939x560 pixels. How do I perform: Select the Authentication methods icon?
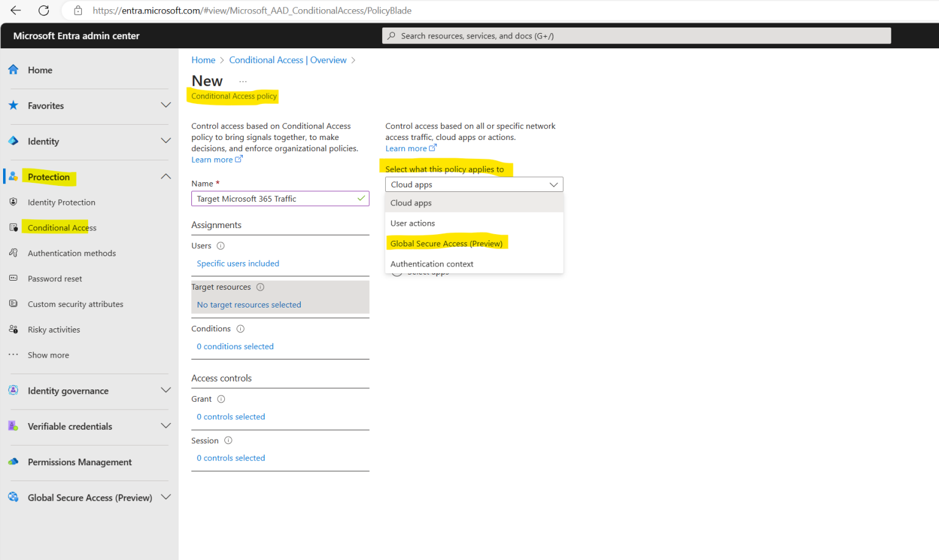coord(13,252)
